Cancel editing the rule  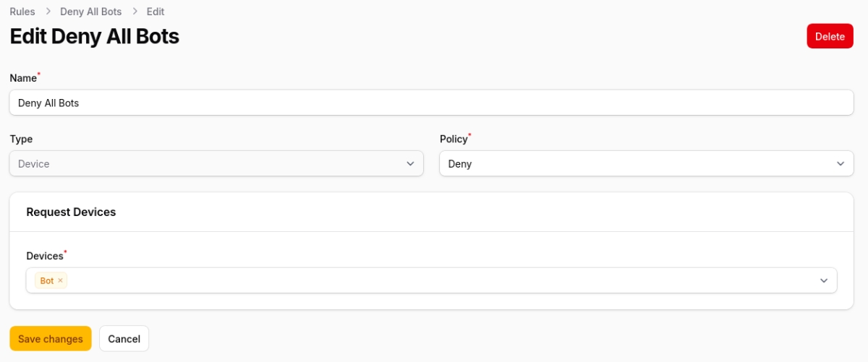124,339
